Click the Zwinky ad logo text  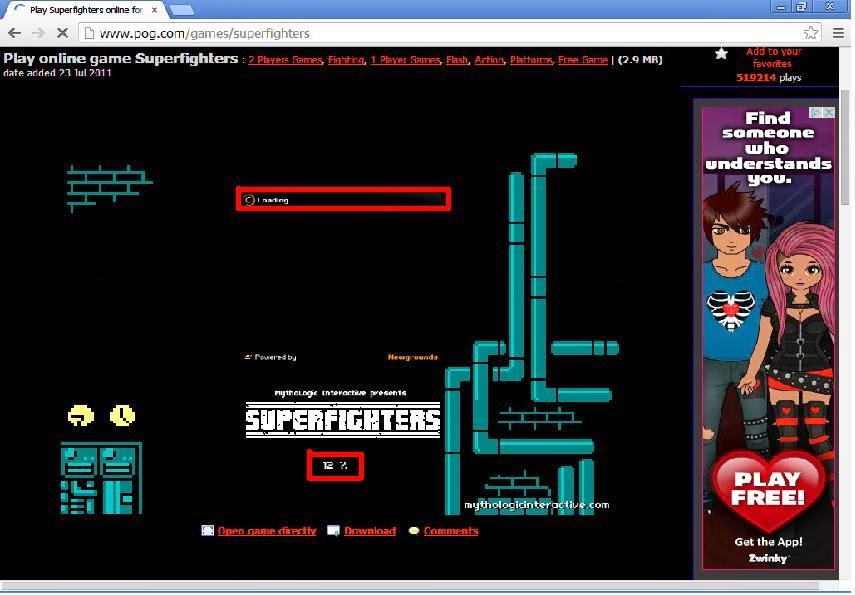(768, 558)
